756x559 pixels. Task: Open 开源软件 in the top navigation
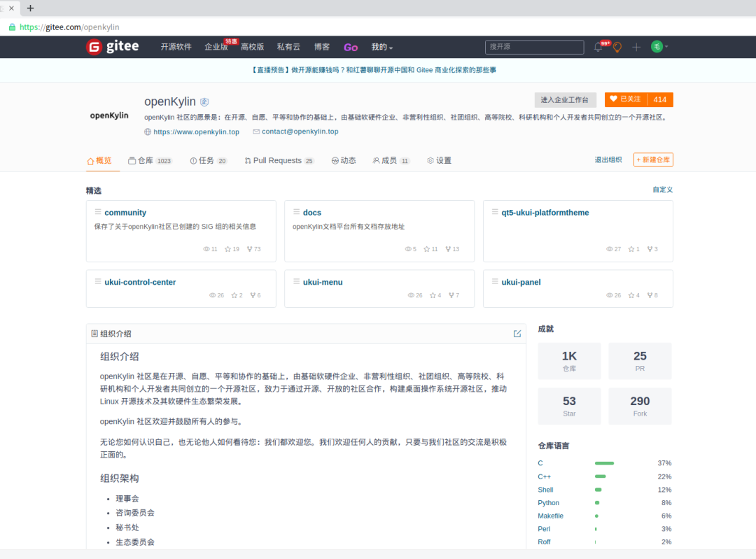coord(176,47)
